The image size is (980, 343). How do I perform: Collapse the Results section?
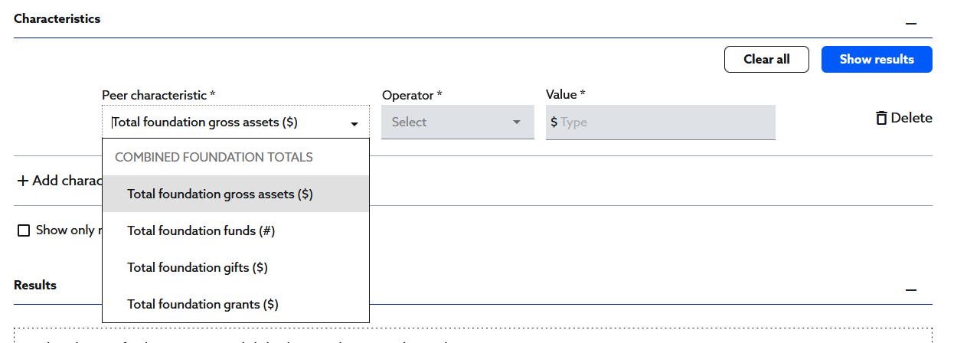911,290
